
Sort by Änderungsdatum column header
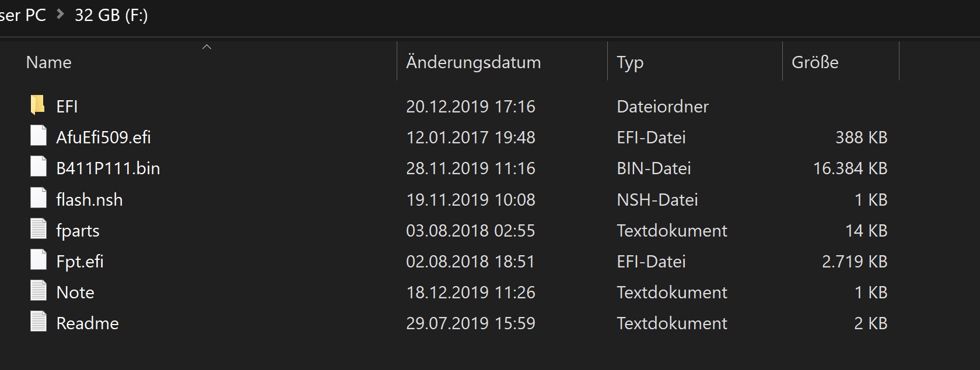pos(473,62)
